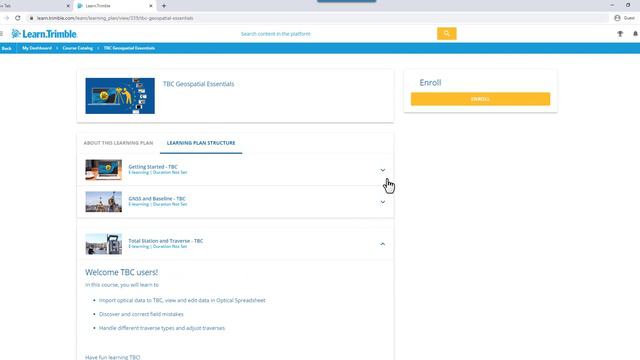Open the Guest profile icon
The image size is (640, 360).
click(x=617, y=18)
